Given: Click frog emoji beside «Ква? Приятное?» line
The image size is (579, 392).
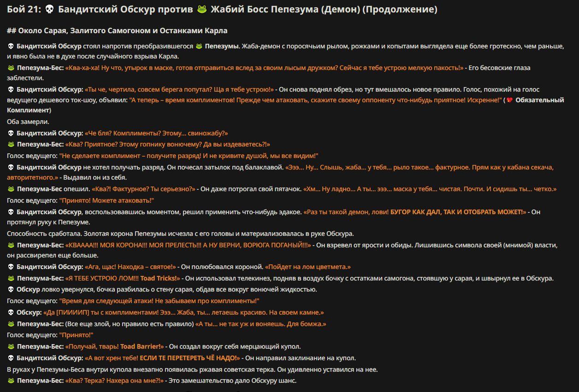Looking at the screenshot, I should 11,144.
